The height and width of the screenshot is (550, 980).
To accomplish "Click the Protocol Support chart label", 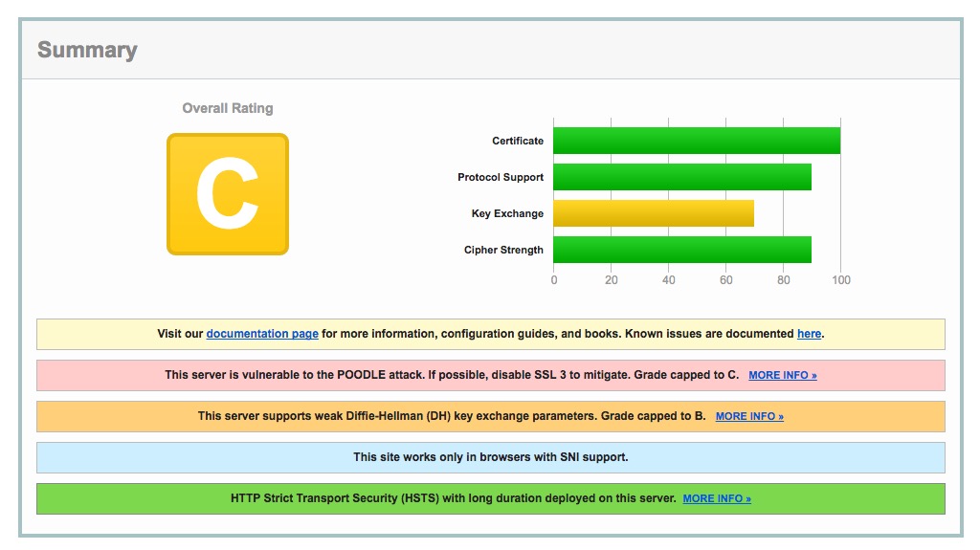I will point(501,178).
